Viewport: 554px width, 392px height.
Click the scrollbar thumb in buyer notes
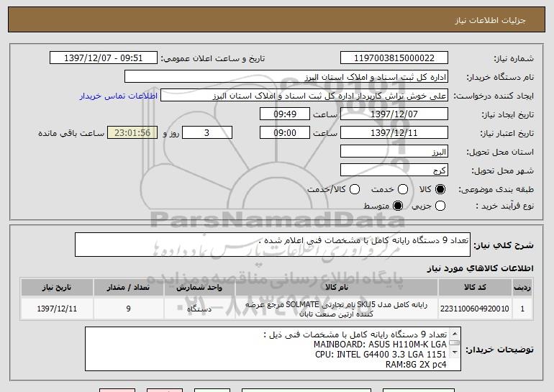coord(455,343)
